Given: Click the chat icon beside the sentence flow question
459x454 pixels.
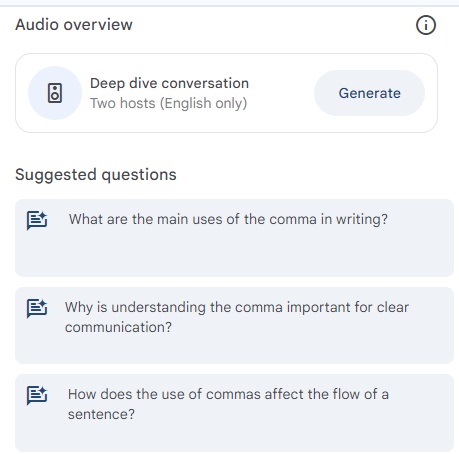Looking at the screenshot, I should pyautogui.click(x=37, y=395).
